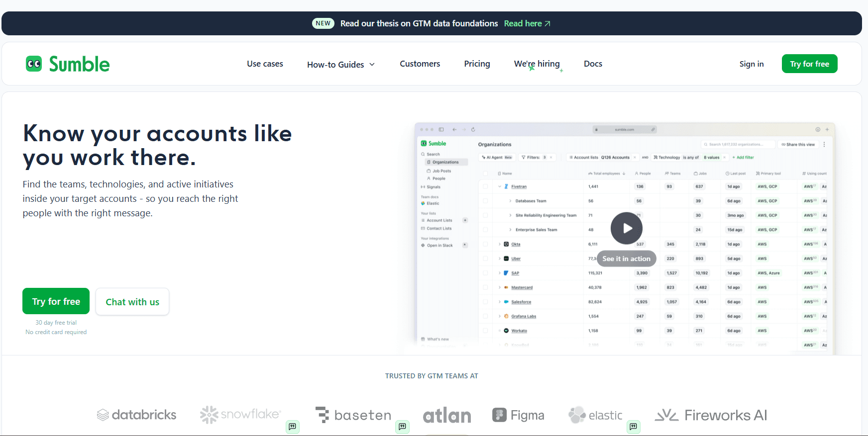Click the Share this view button
This screenshot has height=436, width=868.
(x=798, y=144)
